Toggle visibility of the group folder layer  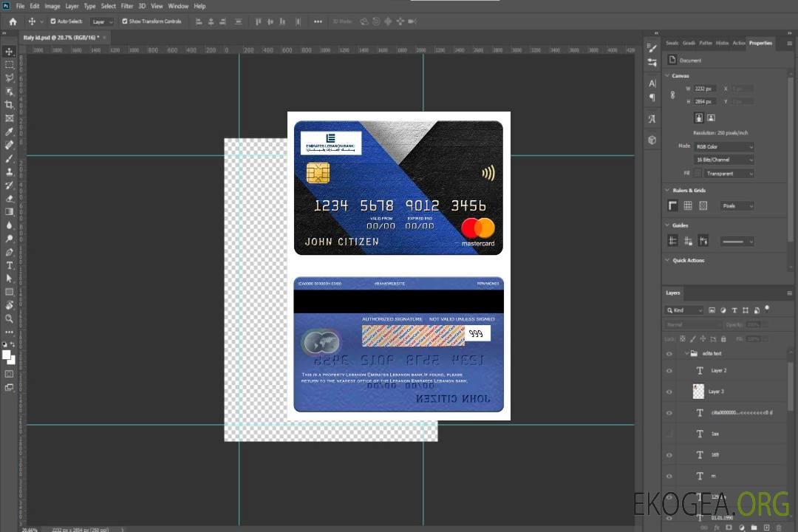click(669, 354)
